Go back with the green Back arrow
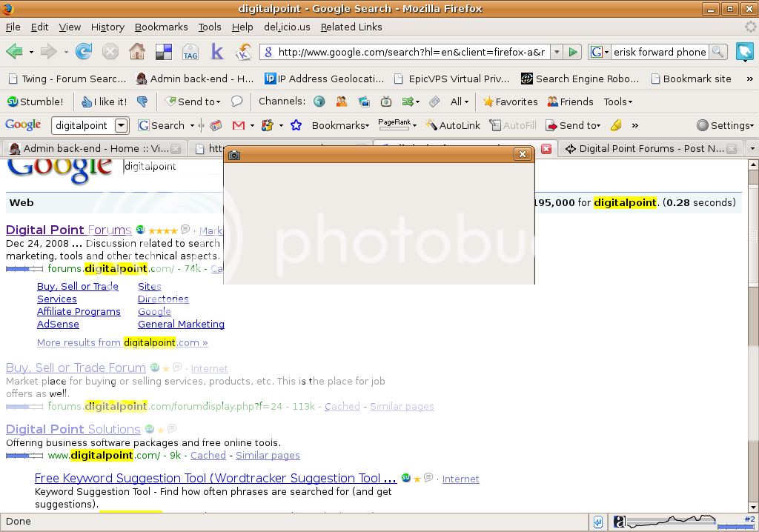Screen dimensions: 759x532 15,51
